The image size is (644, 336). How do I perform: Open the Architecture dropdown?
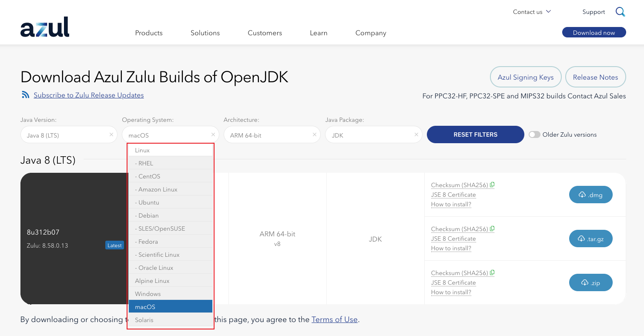point(272,135)
